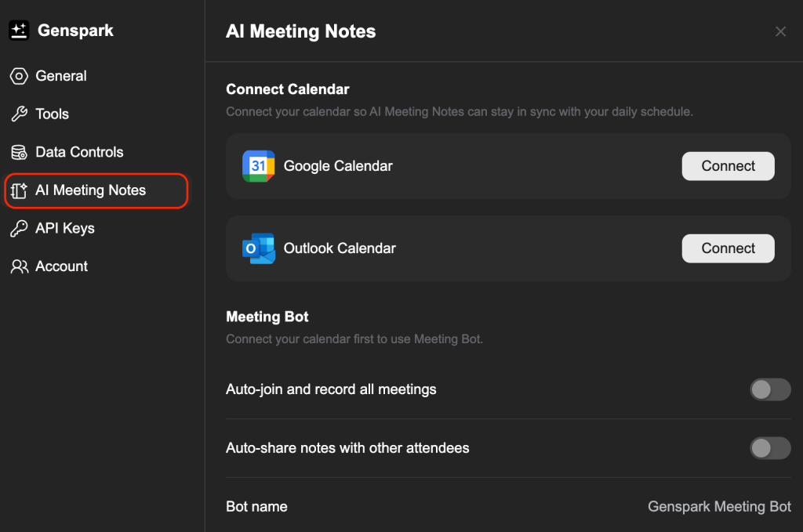Image resolution: width=803 pixels, height=532 pixels.
Task: Close the AI Meeting Notes settings dialog
Action: (x=780, y=31)
